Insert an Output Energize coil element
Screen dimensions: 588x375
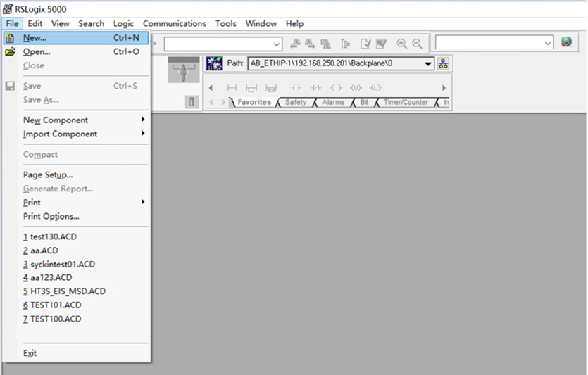pyautogui.click(x=336, y=88)
